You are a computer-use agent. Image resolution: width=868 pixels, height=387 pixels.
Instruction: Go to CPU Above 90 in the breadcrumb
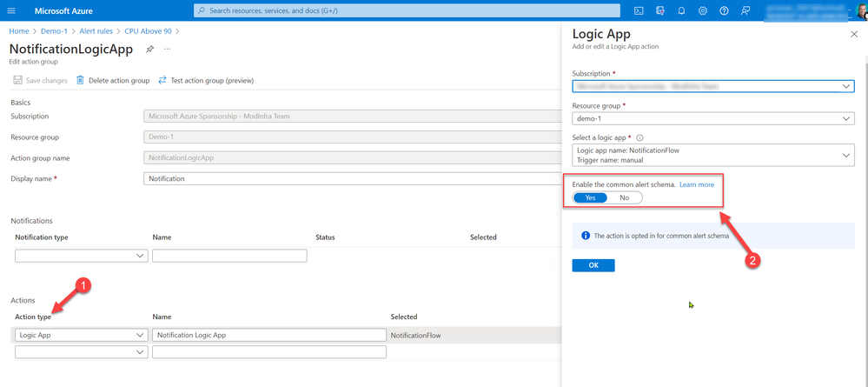148,31
